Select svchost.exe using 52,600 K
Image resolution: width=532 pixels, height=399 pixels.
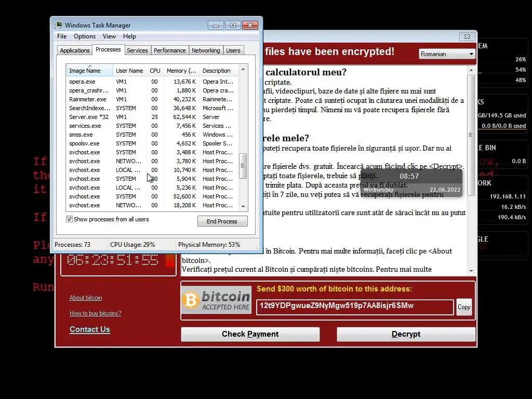click(x=153, y=196)
